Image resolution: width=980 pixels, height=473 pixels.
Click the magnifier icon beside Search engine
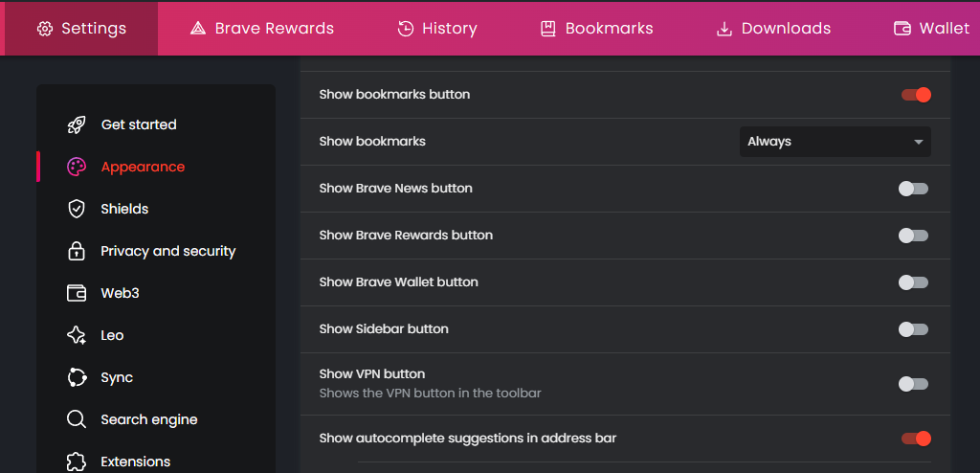pos(77,419)
